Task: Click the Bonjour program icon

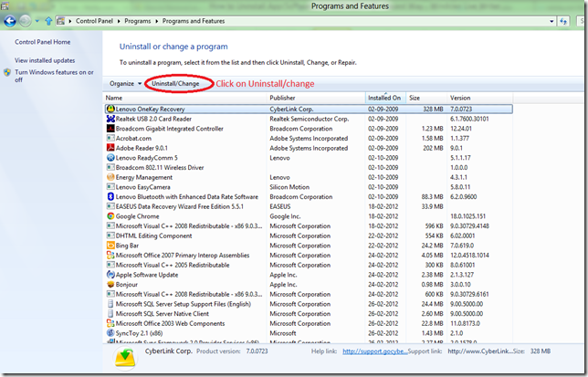Action: [110, 285]
